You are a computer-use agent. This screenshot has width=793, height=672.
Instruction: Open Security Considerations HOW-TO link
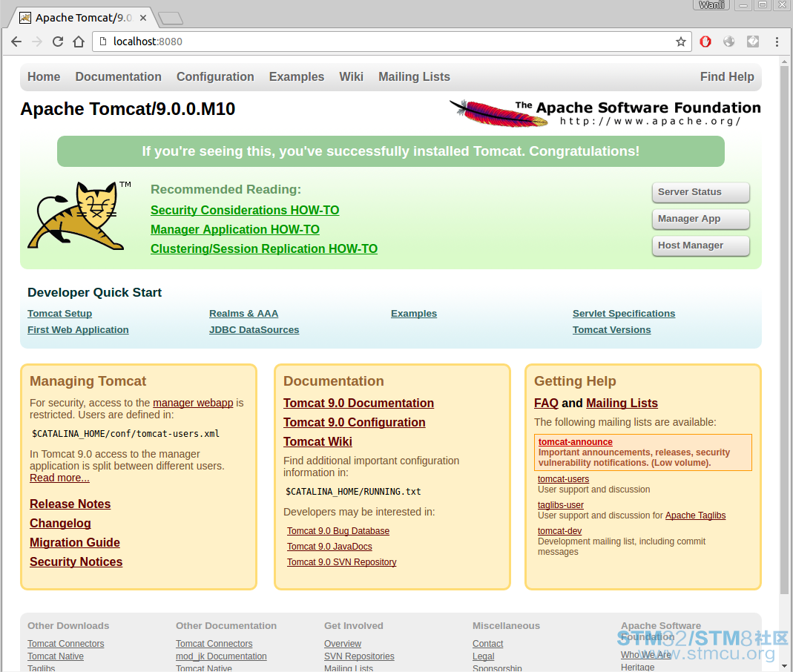pos(245,211)
